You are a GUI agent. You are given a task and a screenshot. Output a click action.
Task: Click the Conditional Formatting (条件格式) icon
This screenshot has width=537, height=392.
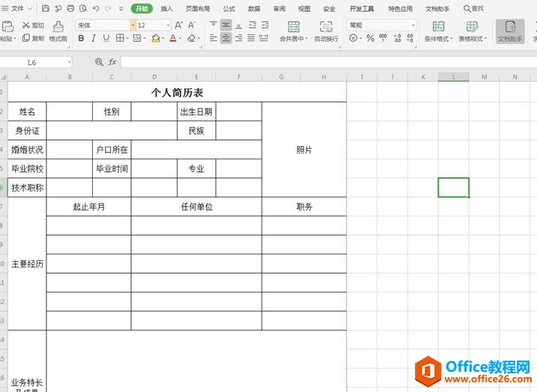click(438, 26)
